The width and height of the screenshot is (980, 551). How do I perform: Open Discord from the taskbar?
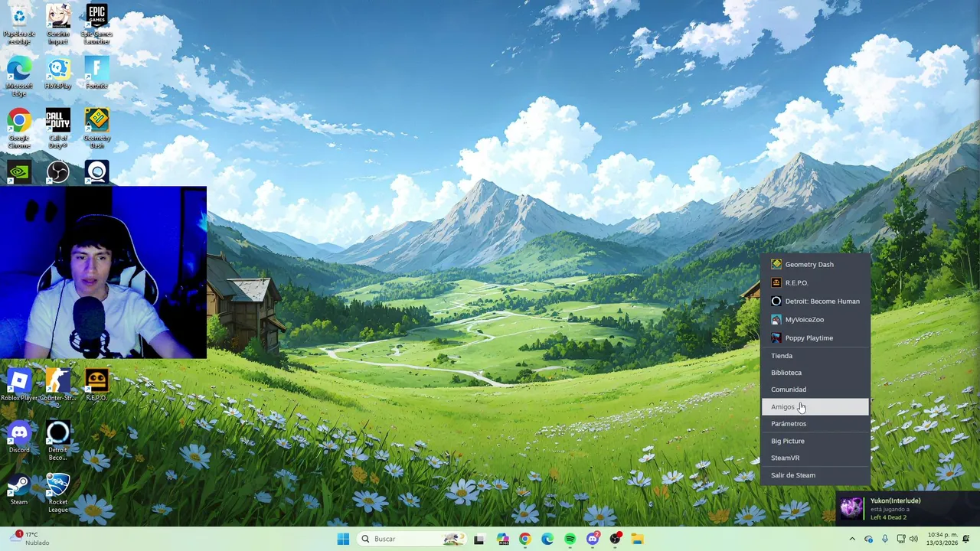[593, 539]
